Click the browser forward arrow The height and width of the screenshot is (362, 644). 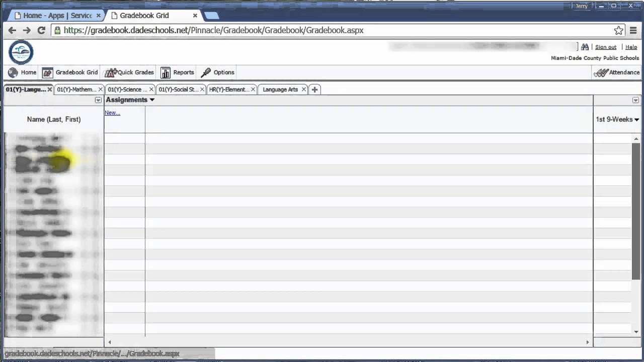tap(27, 30)
